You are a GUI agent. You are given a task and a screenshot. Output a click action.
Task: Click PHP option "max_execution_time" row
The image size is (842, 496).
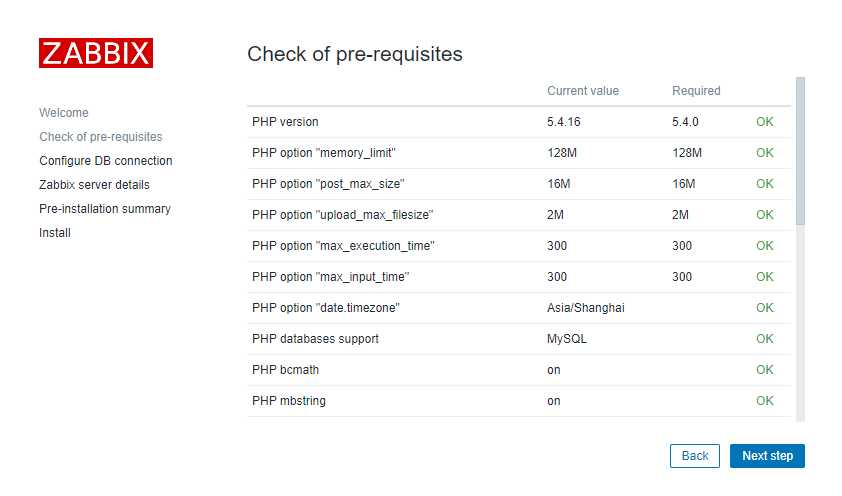[x=519, y=246]
